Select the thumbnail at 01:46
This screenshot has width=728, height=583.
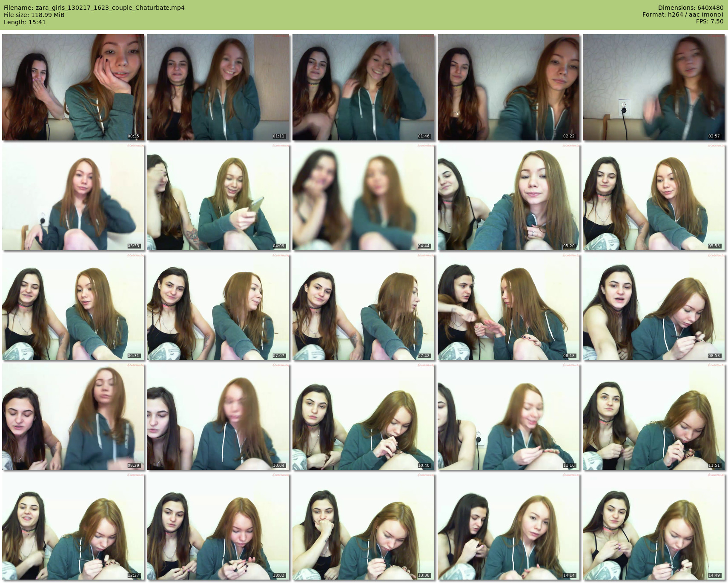pos(363,87)
